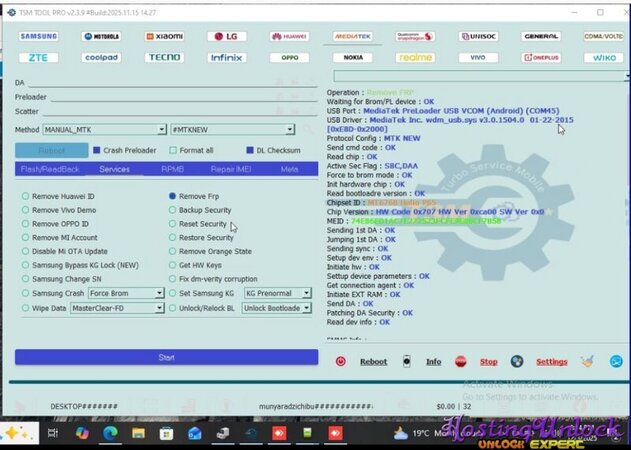
Task: Open Microsoft Edge from the taskbar
Action: (110, 433)
